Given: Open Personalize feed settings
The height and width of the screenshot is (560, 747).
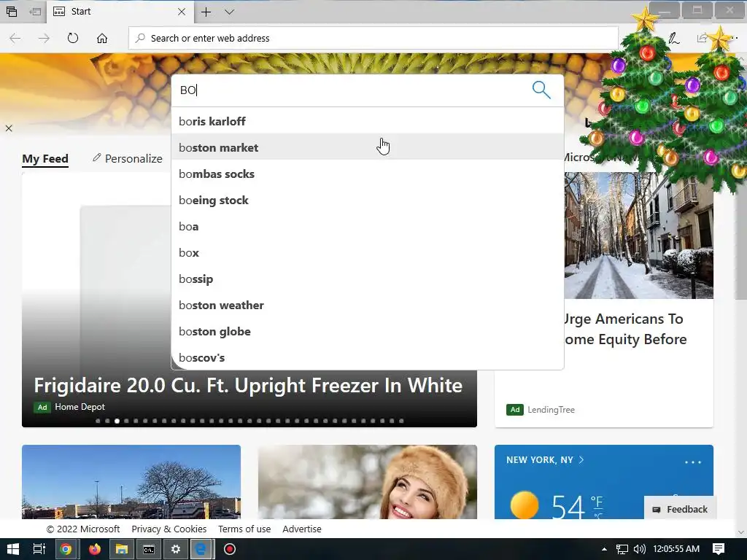Looking at the screenshot, I should [127, 158].
